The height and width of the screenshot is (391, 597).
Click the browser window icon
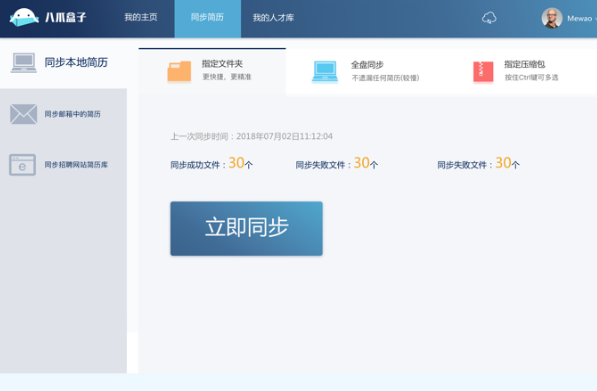(x=22, y=165)
